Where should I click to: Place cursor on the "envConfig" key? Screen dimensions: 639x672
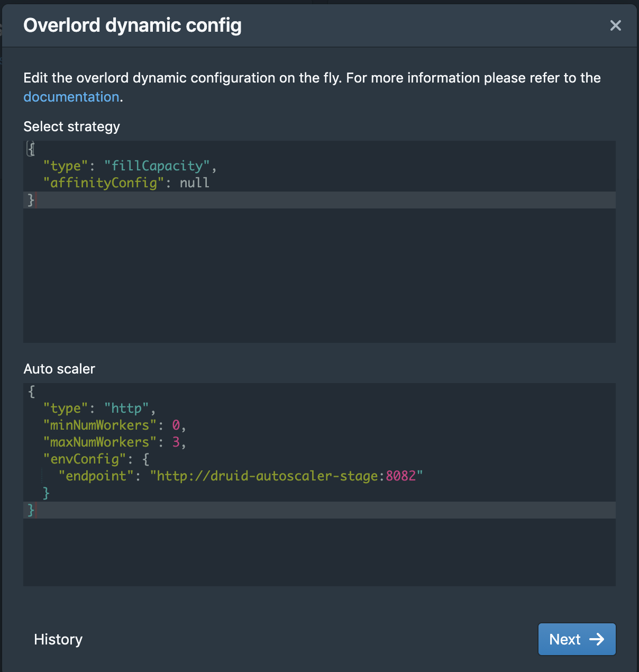coord(85,459)
